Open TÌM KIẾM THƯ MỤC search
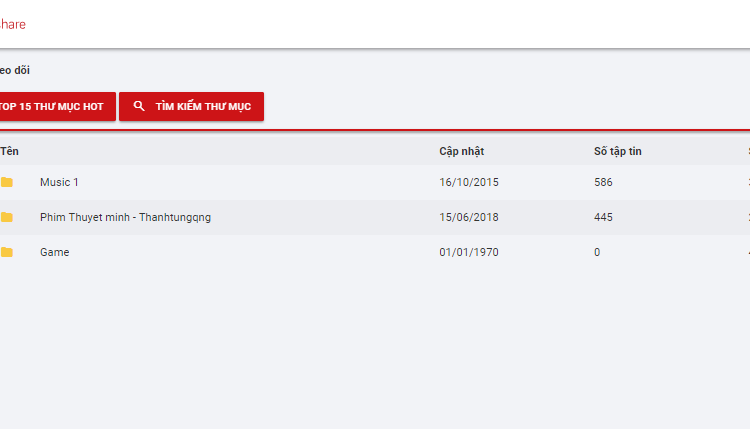Viewport: 750px width, 429px height. pyautogui.click(x=191, y=106)
